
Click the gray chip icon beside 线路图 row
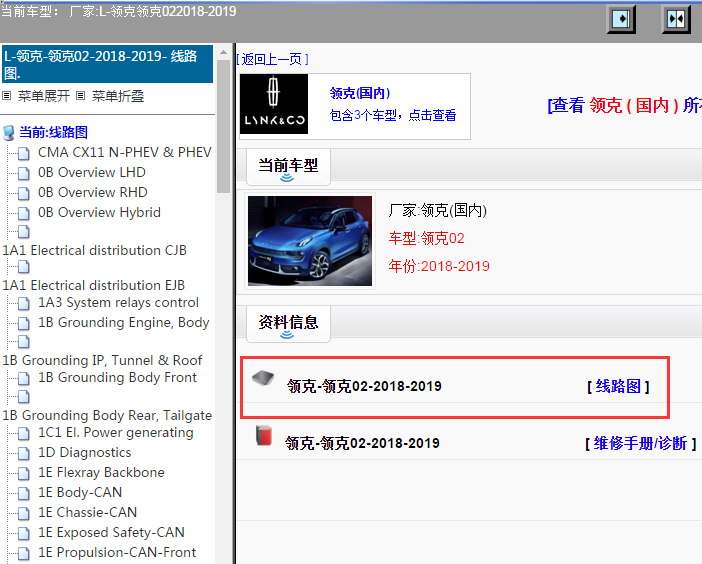pos(263,378)
